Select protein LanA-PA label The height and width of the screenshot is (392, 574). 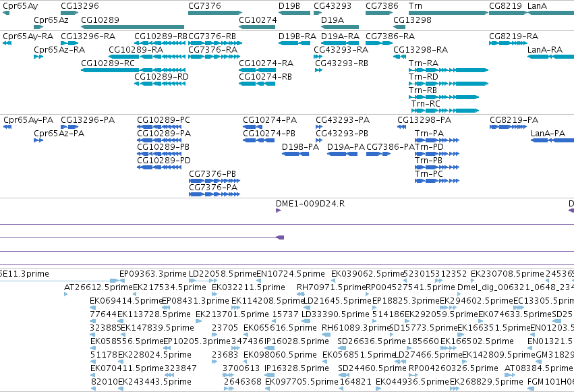pyautogui.click(x=548, y=133)
